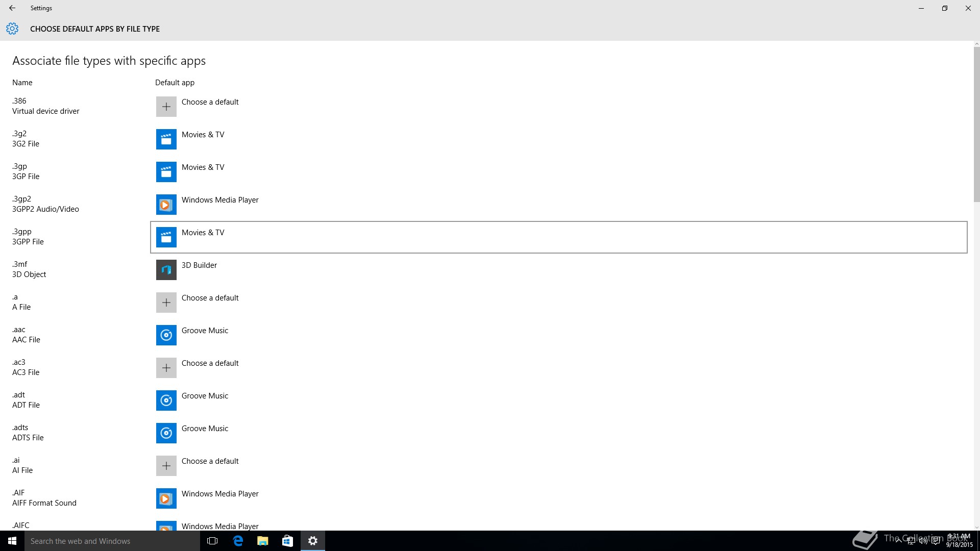Change Windows Media Player default for .3gp2
This screenshot has height=551, width=980.
(x=559, y=205)
